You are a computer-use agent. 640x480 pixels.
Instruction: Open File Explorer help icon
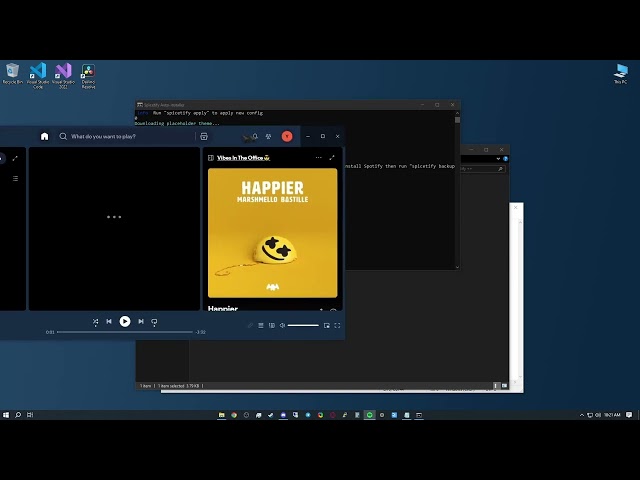pyautogui.click(x=505, y=158)
